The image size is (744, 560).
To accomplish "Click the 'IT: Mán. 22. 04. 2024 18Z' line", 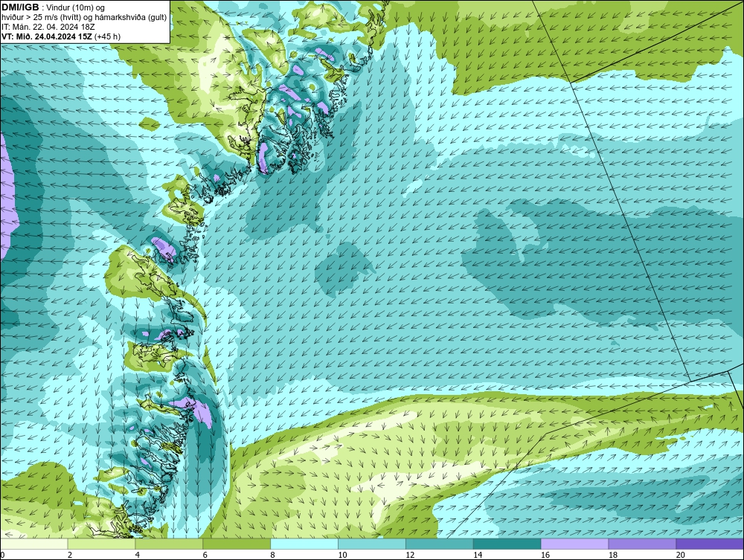I will point(48,27).
